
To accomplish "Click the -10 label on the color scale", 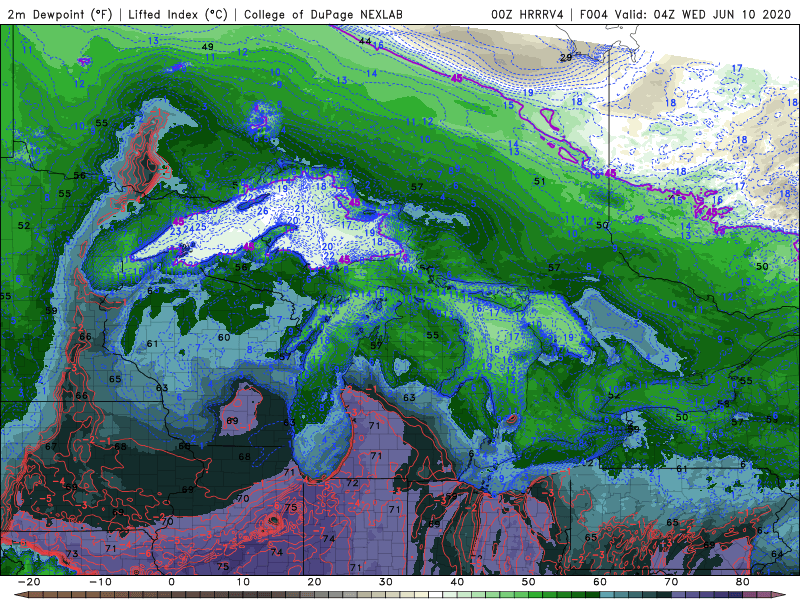I will tap(100, 582).
